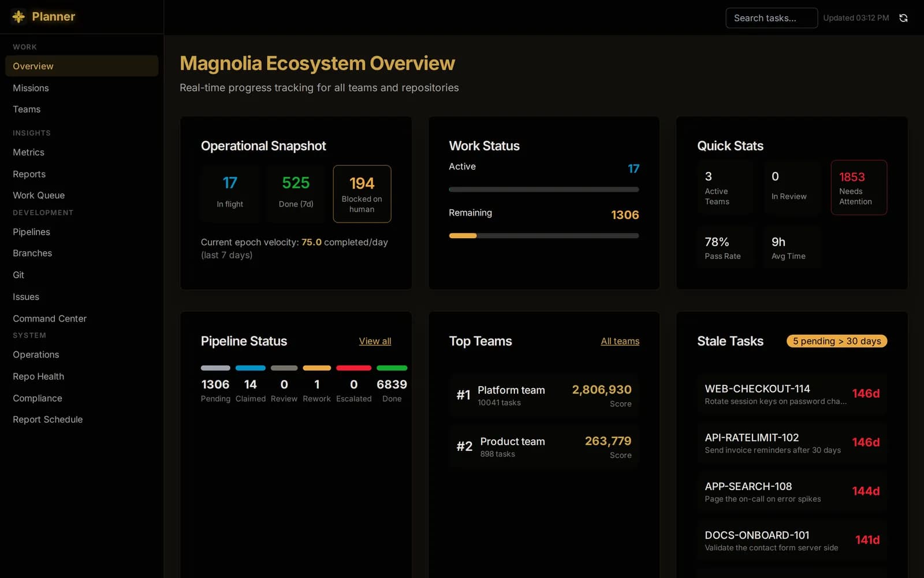
Task: Open the Compliance page
Action: (x=81, y=398)
